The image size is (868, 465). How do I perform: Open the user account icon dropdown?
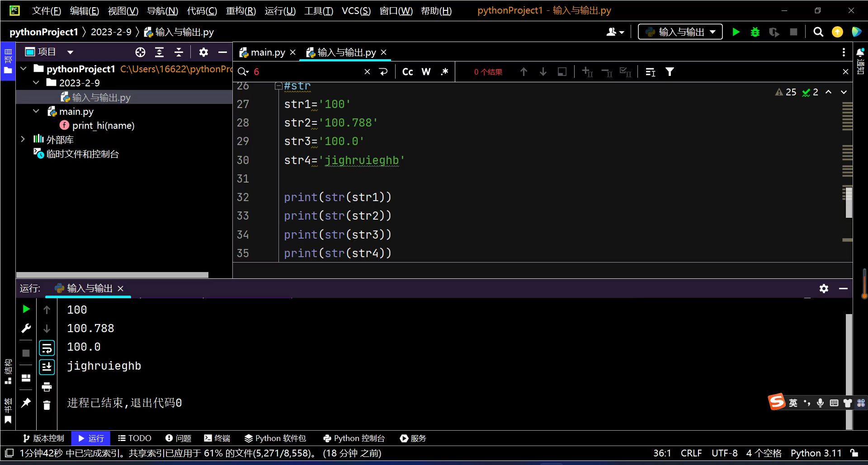(x=615, y=32)
